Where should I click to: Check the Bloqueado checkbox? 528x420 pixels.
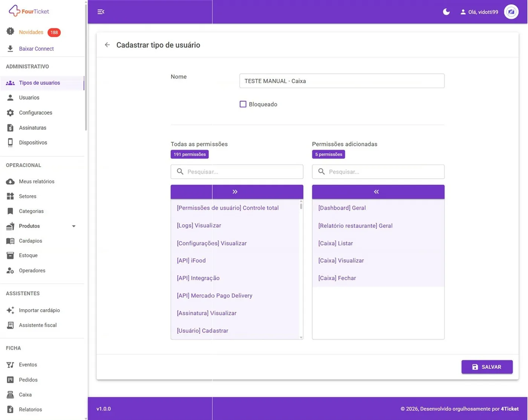pyautogui.click(x=243, y=104)
